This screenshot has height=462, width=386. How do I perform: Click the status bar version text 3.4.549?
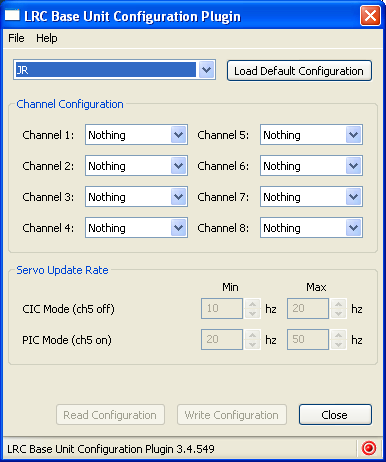tap(195, 449)
